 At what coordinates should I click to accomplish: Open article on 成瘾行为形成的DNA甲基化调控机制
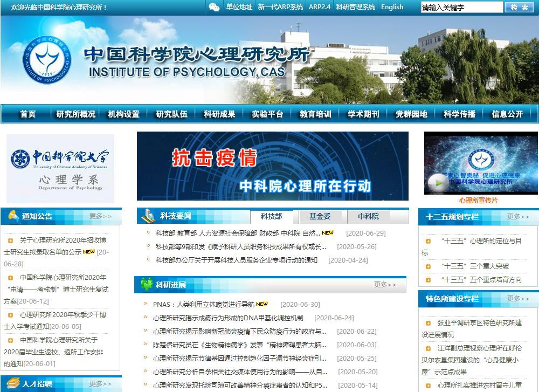tap(228, 318)
